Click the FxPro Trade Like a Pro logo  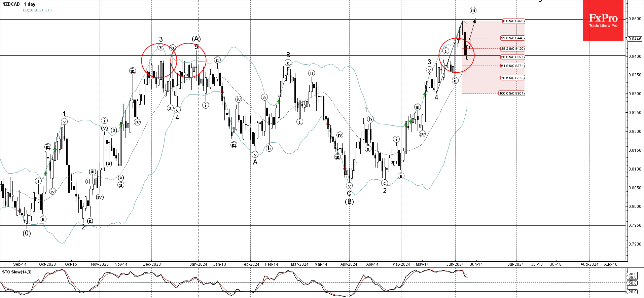603,21
